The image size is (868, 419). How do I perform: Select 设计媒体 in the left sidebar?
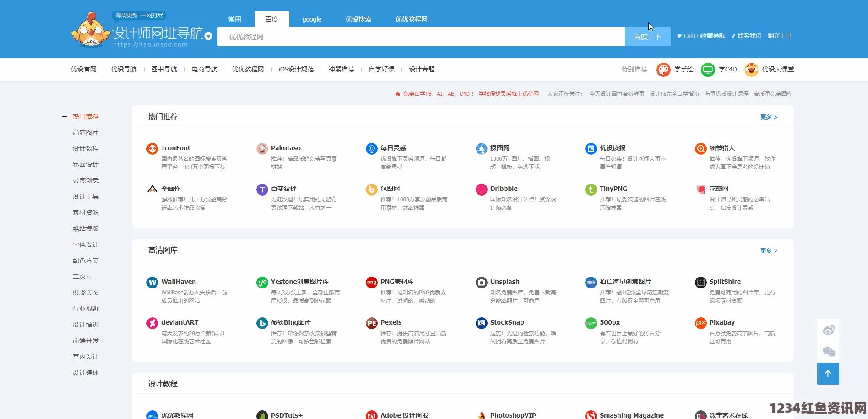[x=86, y=373]
